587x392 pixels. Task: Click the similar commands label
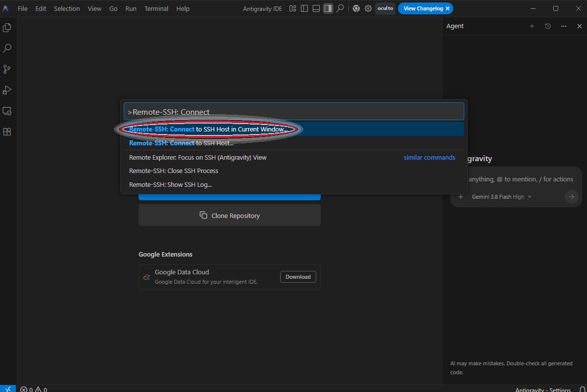[430, 158]
